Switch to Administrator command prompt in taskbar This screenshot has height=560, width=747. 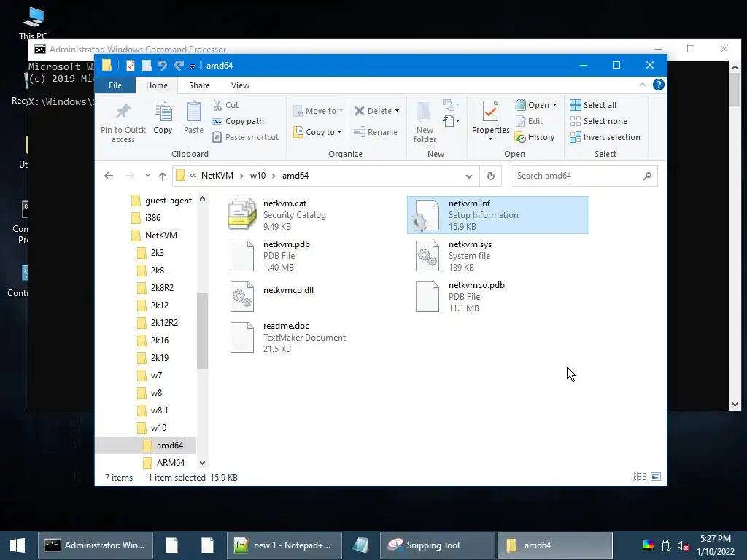[96, 545]
